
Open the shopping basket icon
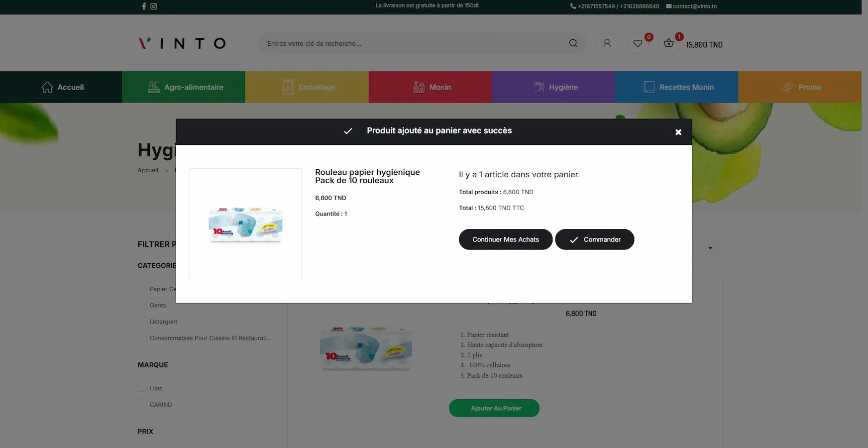[x=669, y=43]
